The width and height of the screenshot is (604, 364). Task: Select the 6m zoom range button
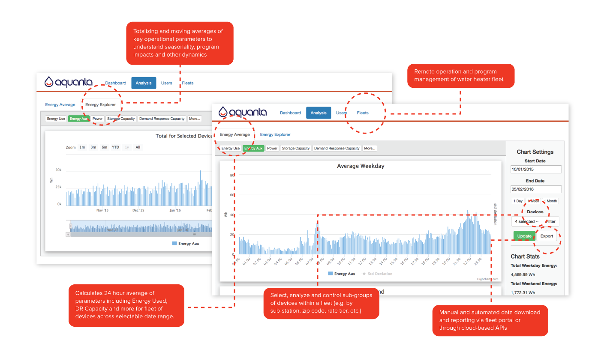[x=104, y=147]
